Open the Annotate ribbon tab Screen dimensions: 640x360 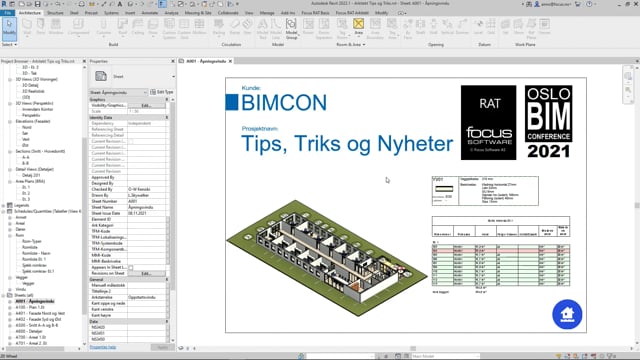click(150, 13)
